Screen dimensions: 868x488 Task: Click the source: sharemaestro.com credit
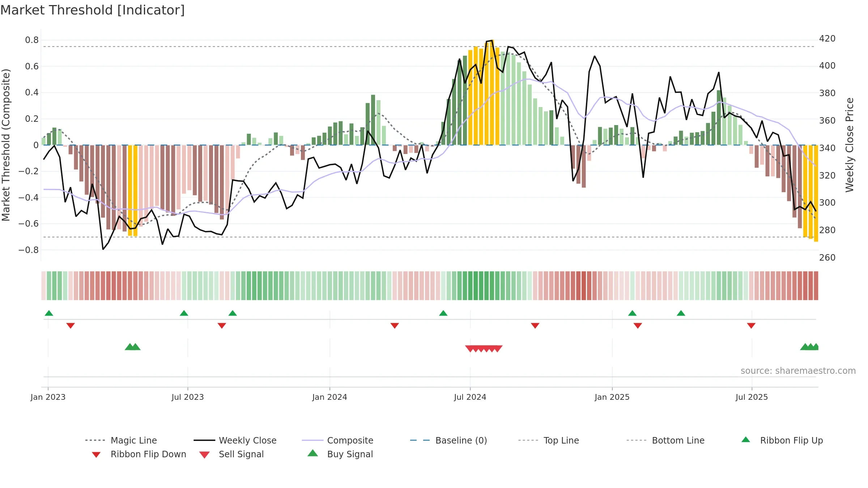pyautogui.click(x=798, y=371)
